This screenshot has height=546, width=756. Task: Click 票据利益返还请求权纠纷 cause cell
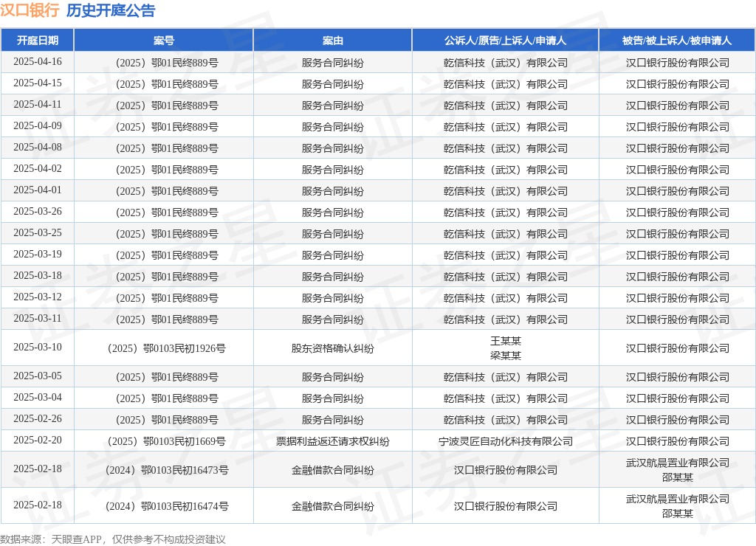tap(333, 441)
